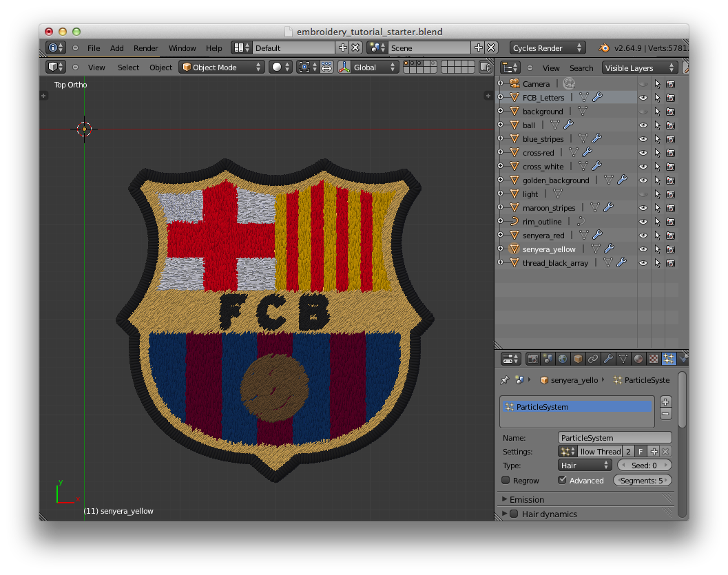Image resolution: width=728 pixels, height=575 pixels.
Task: Click the wrench icon on thread_black_array row
Action: (x=622, y=262)
